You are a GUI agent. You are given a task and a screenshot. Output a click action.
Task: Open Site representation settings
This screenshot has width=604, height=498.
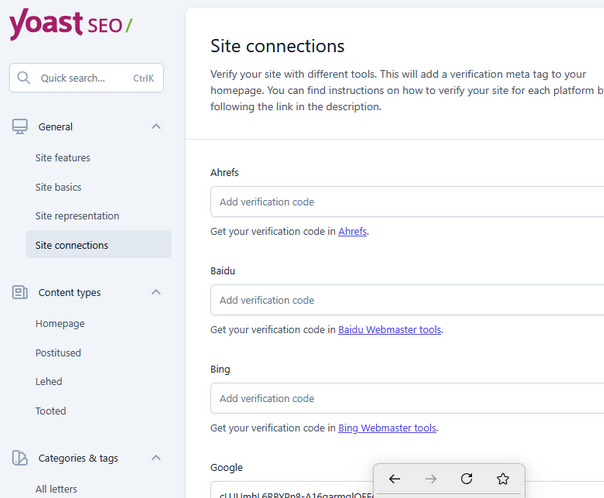click(77, 216)
